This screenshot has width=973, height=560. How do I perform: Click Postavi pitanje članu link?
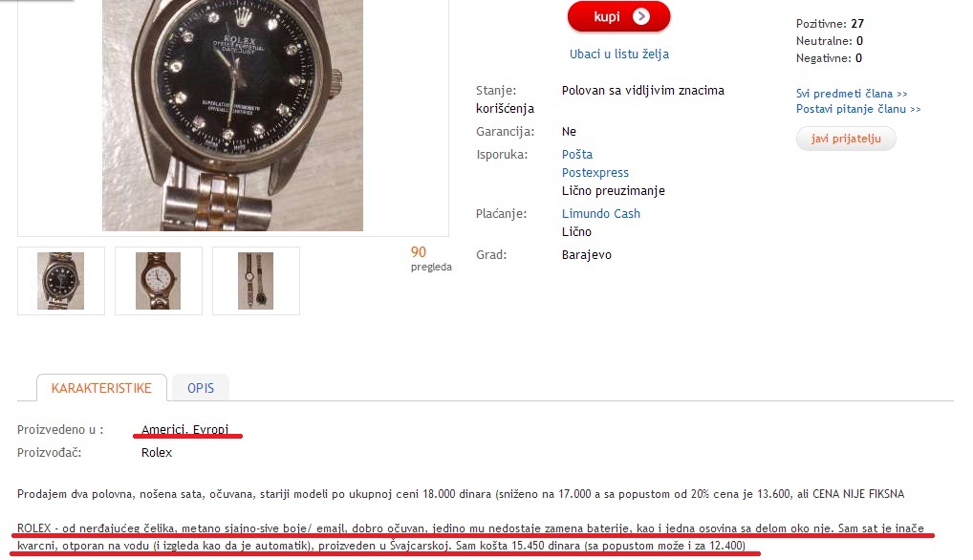[x=858, y=109]
